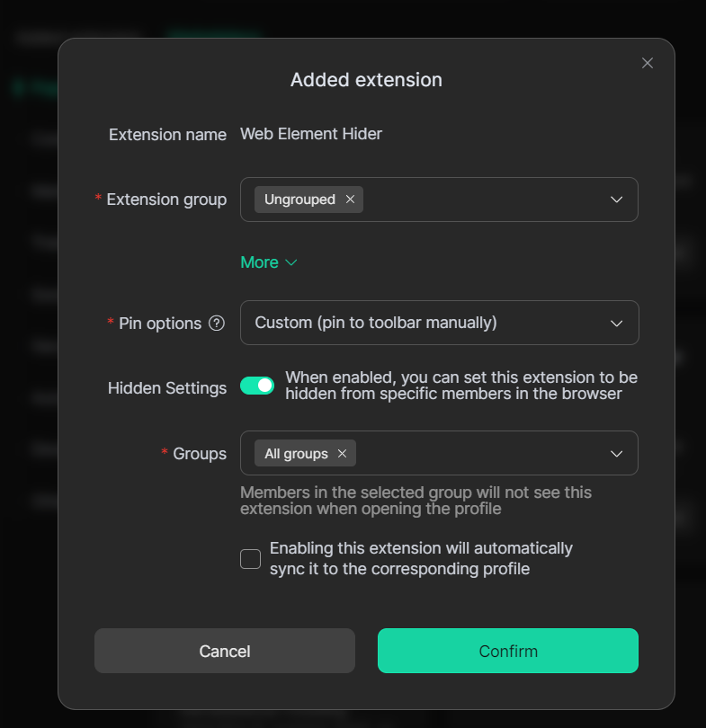Select the Ungrouped tag label
The image size is (706, 728).
click(x=299, y=200)
